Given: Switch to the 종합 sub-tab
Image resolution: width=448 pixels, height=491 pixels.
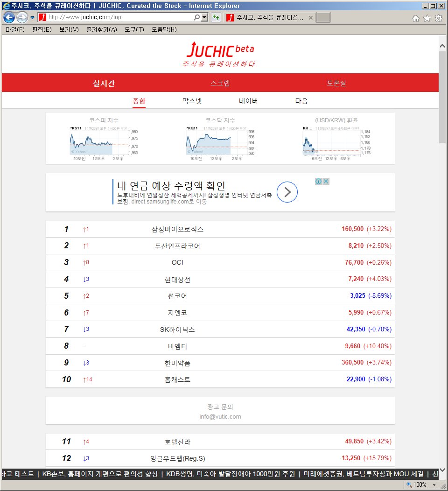Looking at the screenshot, I should [x=139, y=101].
